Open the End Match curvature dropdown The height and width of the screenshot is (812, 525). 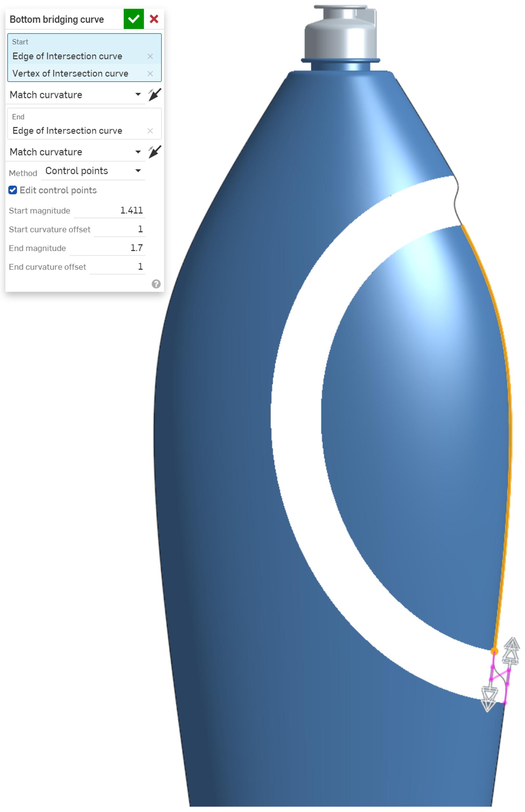click(x=137, y=152)
